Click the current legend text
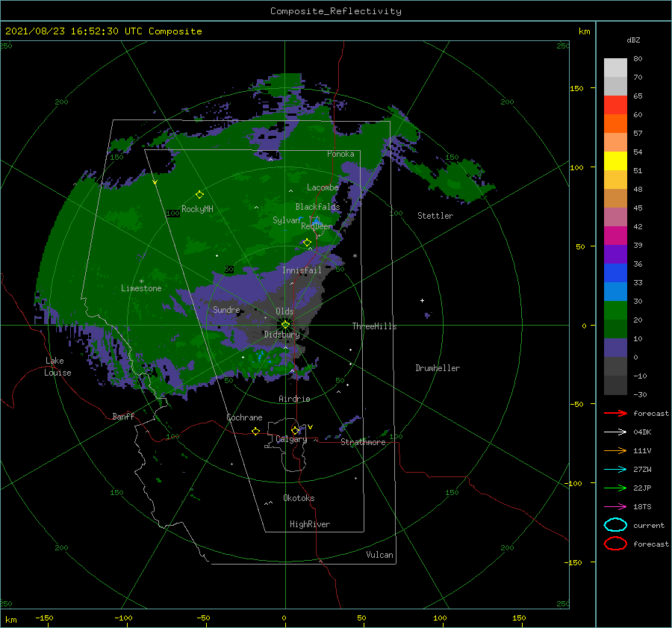 (649, 525)
